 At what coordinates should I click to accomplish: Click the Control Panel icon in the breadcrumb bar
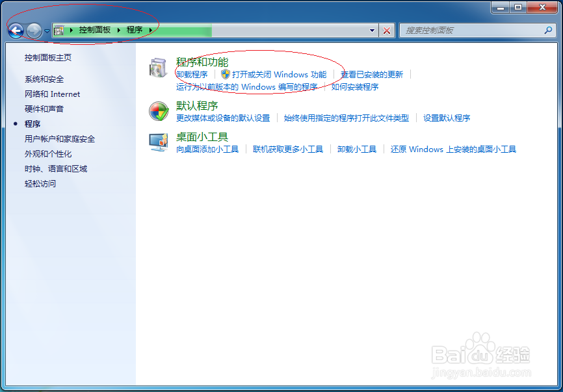pyautogui.click(x=60, y=29)
